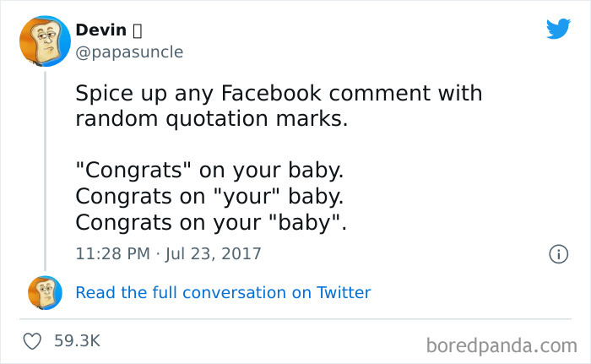This screenshot has height=364, width=591.
Task: Select the line with "your" in quotes
Action: (209, 197)
